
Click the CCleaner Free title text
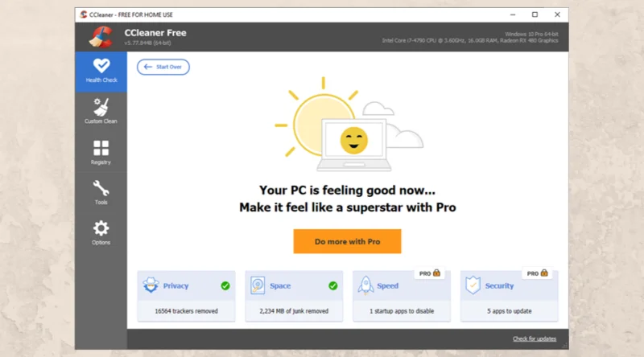coord(155,33)
